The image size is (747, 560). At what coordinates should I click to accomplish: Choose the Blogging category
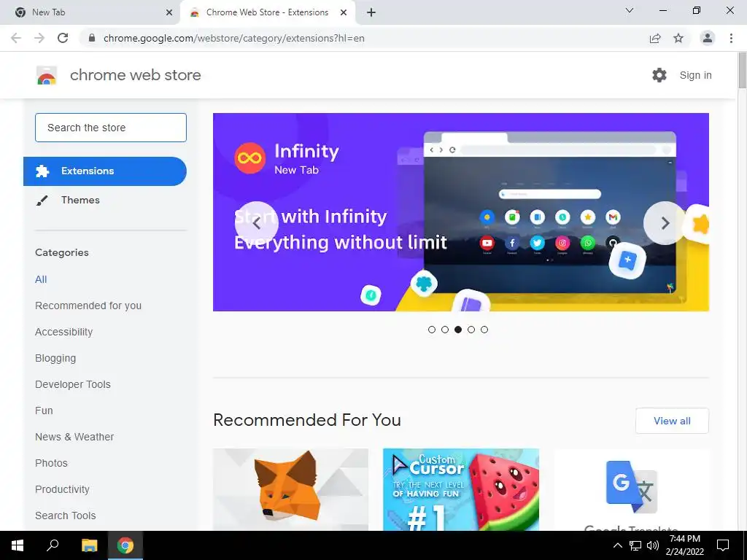point(55,358)
